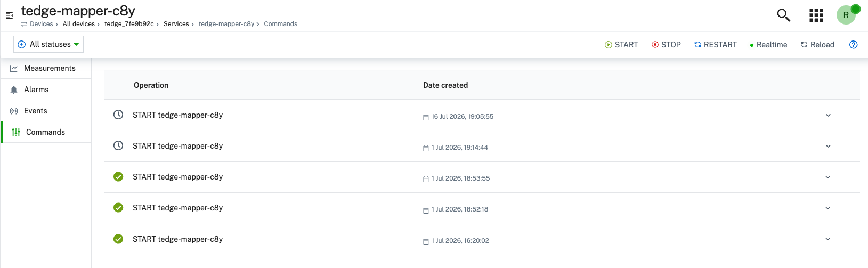868x268 pixels.
Task: Open tedge-mapper-c8y breadcrumb link
Action: coord(226,24)
